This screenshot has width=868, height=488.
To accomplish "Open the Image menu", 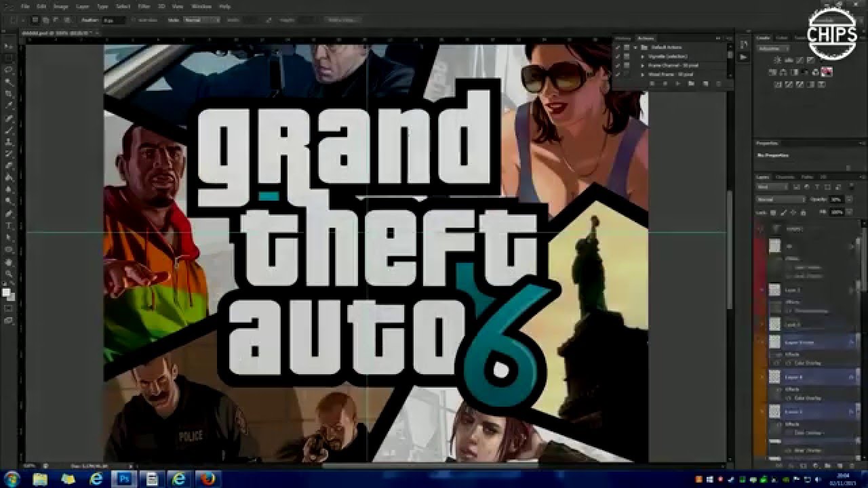I will (x=61, y=6).
